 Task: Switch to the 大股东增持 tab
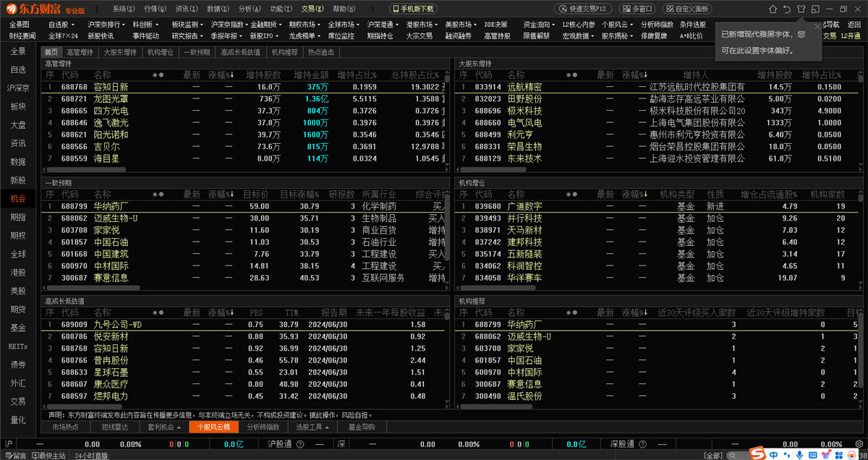coord(120,52)
